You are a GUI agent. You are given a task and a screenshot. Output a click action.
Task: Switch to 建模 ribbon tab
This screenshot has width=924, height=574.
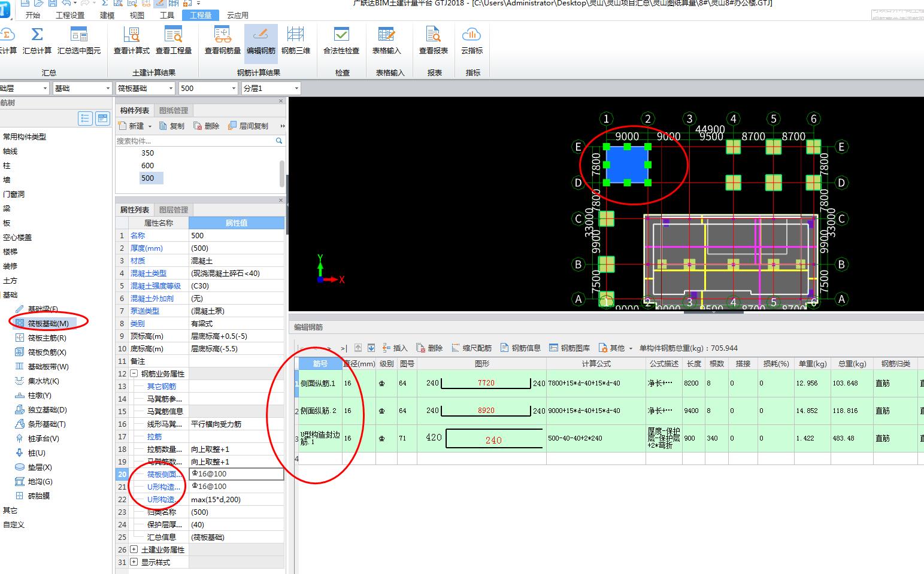[107, 16]
